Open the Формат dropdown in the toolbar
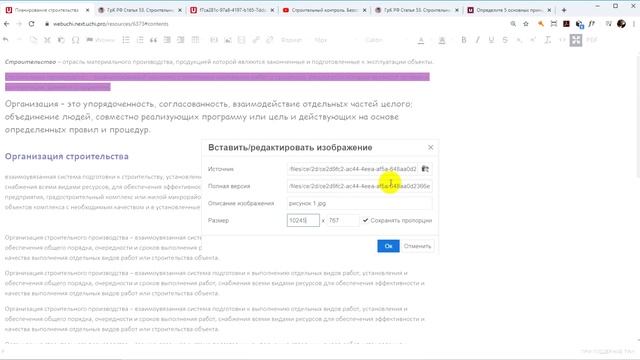The image size is (640, 360). coord(294,40)
